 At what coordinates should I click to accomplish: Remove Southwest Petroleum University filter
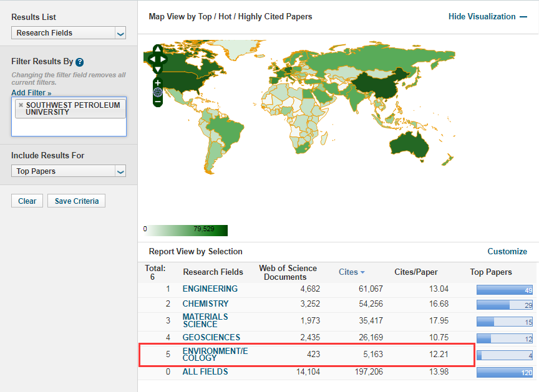(x=21, y=105)
